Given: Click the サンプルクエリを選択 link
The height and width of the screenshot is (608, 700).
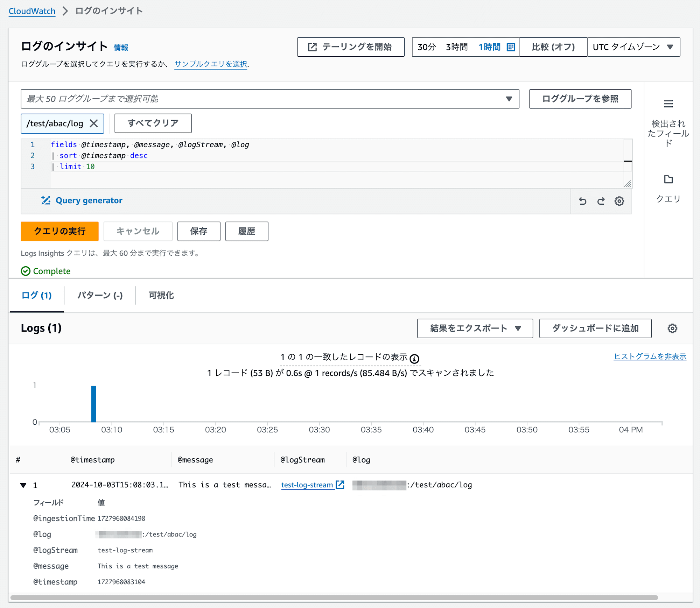Looking at the screenshot, I should tap(211, 64).
